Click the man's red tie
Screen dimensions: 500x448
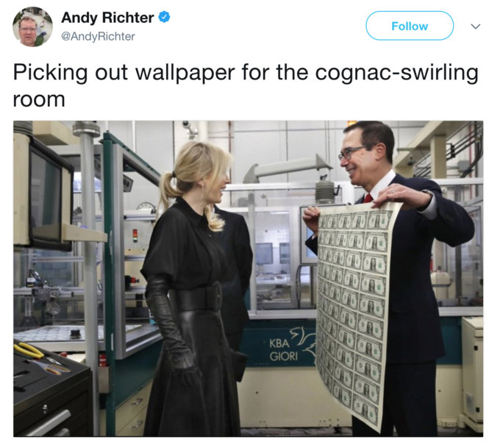pos(368,199)
